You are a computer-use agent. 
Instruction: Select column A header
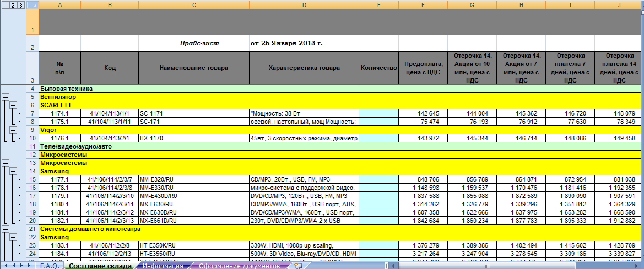click(60, 5)
